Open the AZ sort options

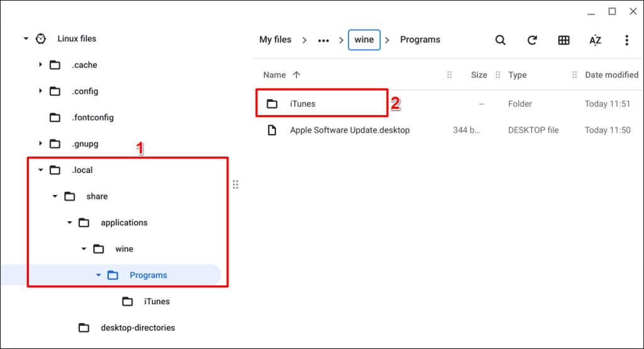595,40
